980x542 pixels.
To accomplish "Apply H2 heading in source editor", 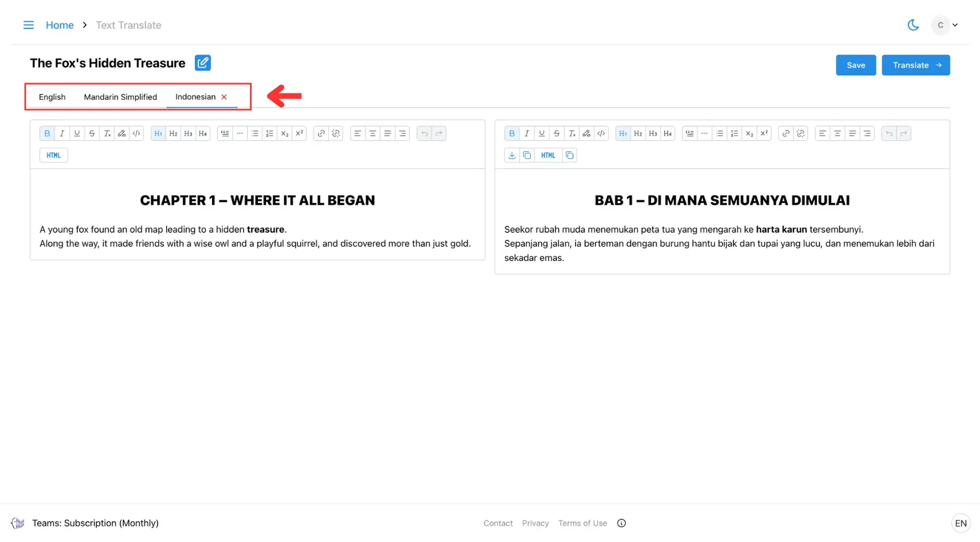I will tap(173, 134).
